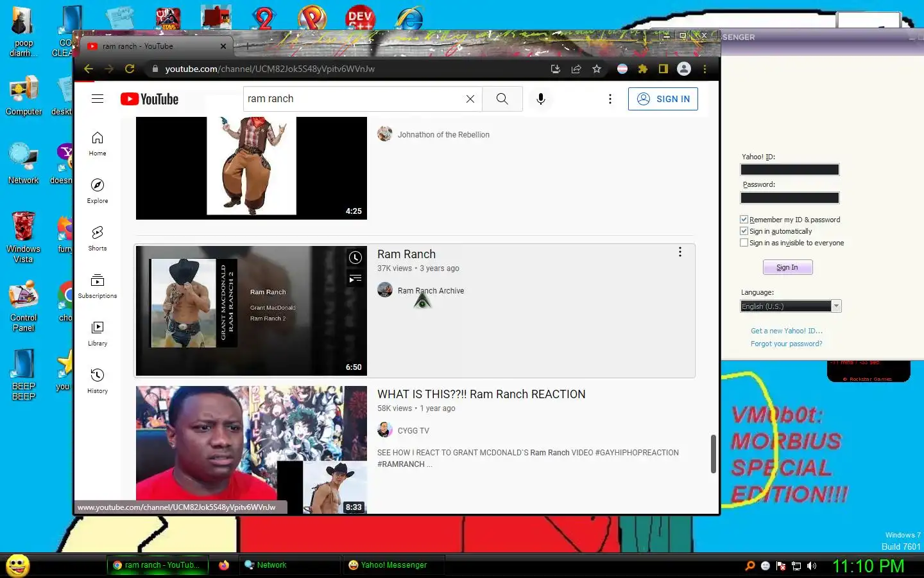The width and height of the screenshot is (924, 578).
Task: Click Sign In in Yahoo Messenger
Action: click(x=787, y=267)
